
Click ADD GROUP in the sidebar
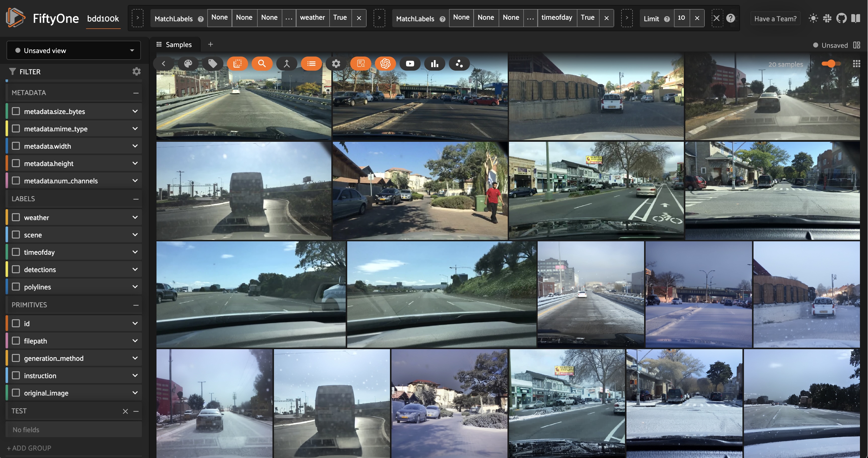tap(29, 448)
